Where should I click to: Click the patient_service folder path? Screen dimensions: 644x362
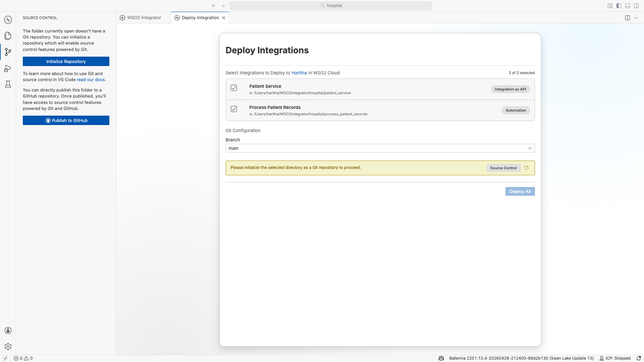click(x=302, y=93)
